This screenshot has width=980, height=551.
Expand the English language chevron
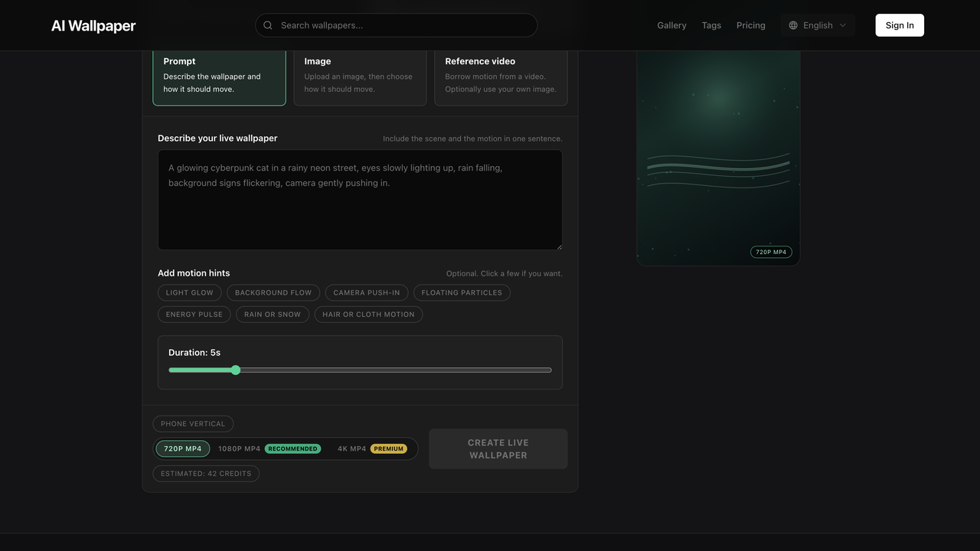point(843,25)
